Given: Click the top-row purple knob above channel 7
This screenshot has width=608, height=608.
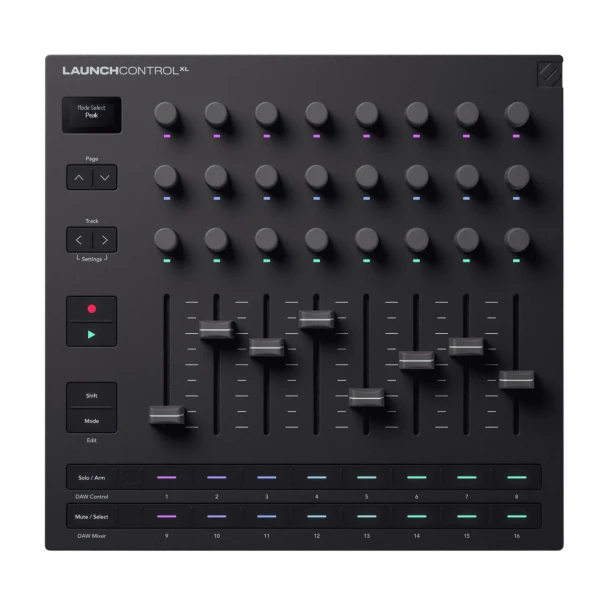Looking at the screenshot, I should (x=466, y=114).
